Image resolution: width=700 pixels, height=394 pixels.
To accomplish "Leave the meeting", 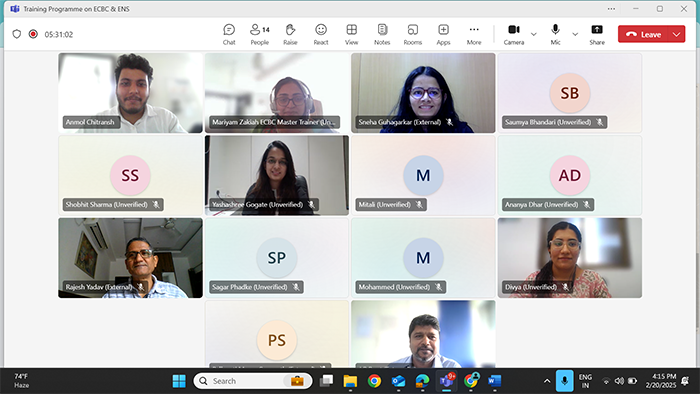I will (643, 34).
